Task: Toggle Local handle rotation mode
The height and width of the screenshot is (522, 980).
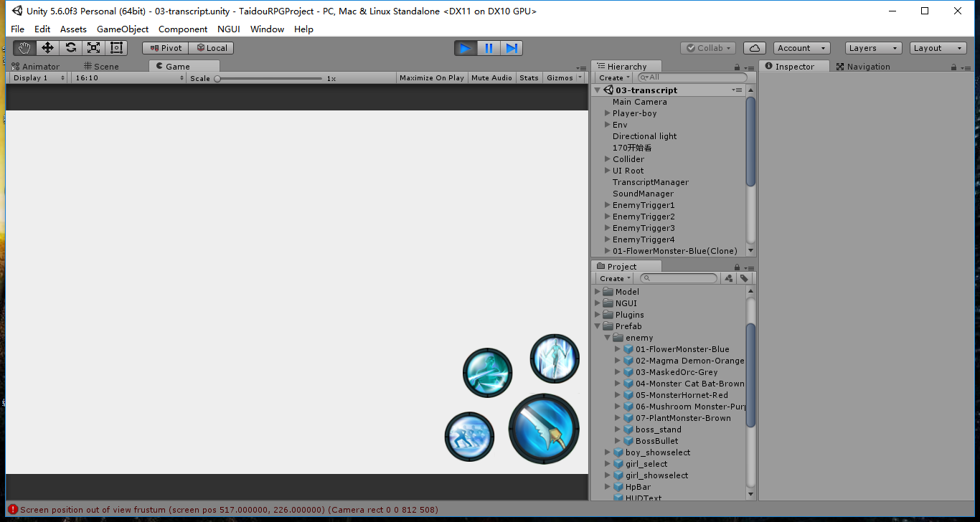Action: (211, 48)
